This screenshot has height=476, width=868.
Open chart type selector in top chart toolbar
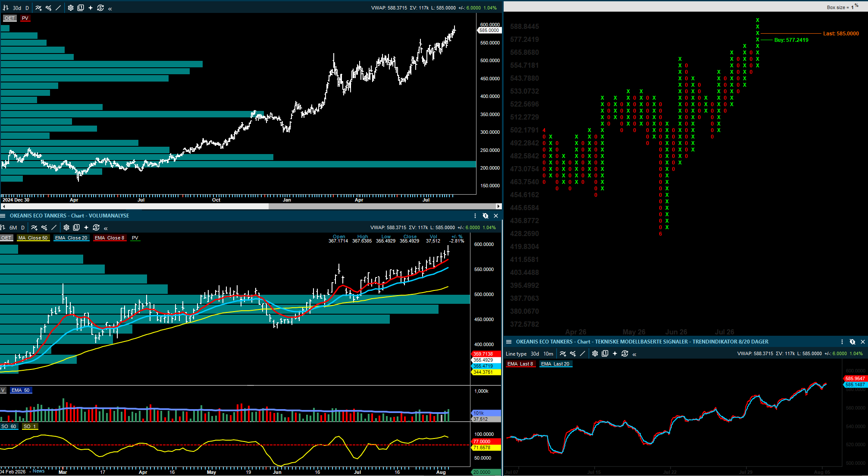pyautogui.click(x=6, y=8)
